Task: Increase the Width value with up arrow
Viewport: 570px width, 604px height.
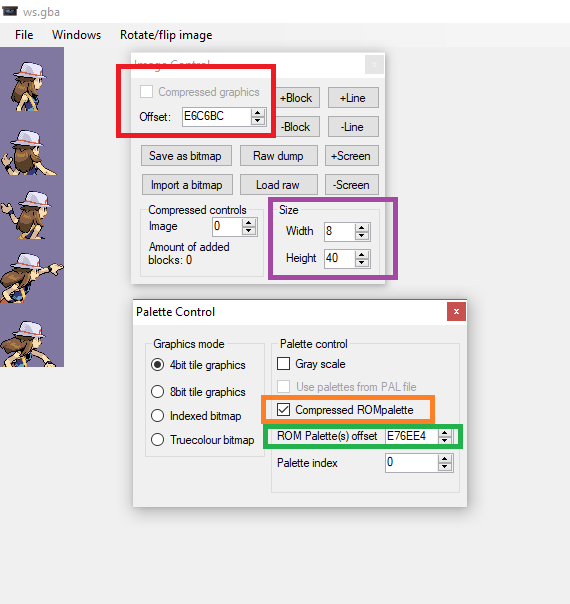Action: [x=362, y=227]
